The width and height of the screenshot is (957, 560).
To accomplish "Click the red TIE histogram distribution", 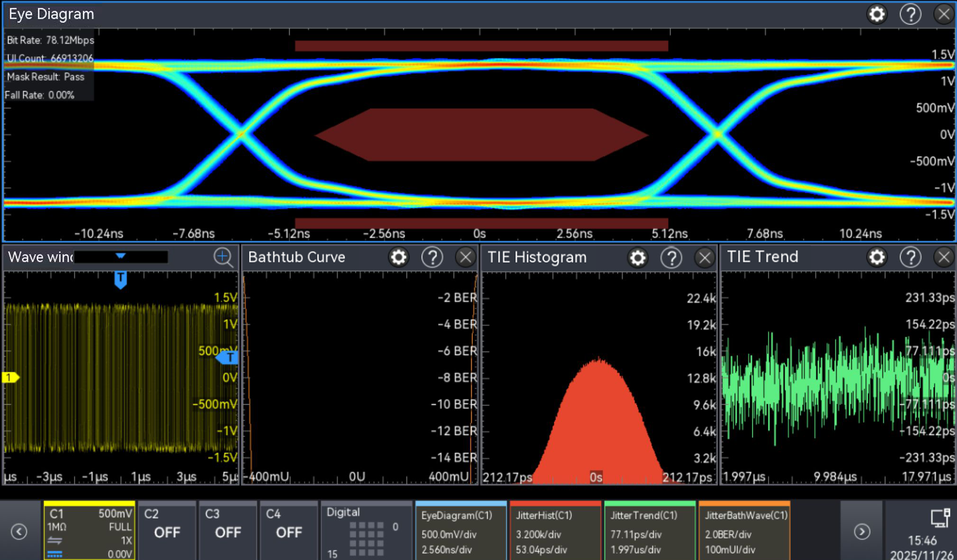I will (x=598, y=427).
